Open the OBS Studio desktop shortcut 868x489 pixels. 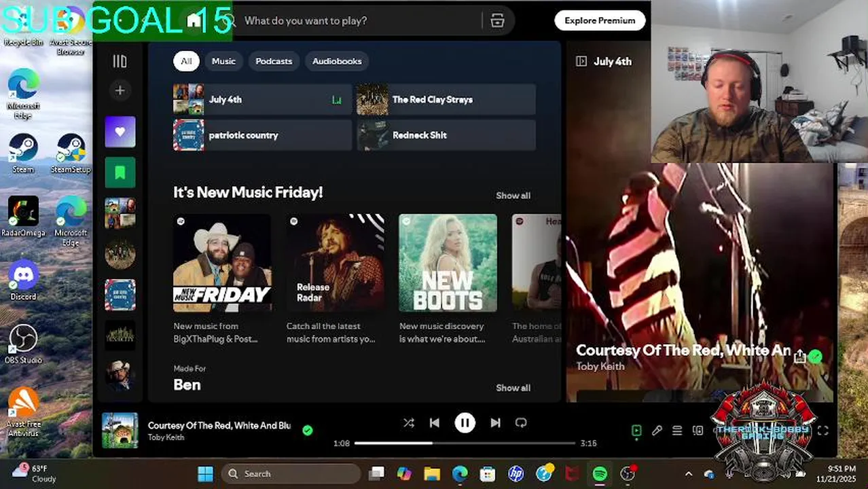click(x=23, y=344)
